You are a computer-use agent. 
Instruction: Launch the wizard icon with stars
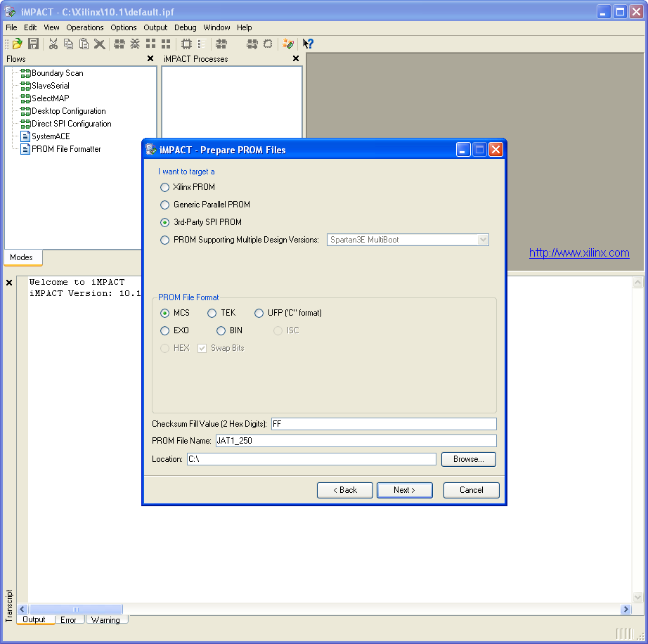288,44
